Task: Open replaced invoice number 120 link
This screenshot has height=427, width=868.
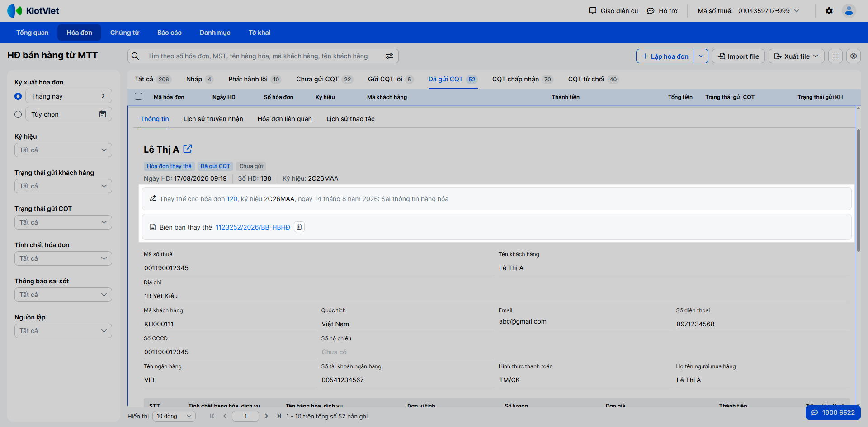Action: [x=232, y=199]
